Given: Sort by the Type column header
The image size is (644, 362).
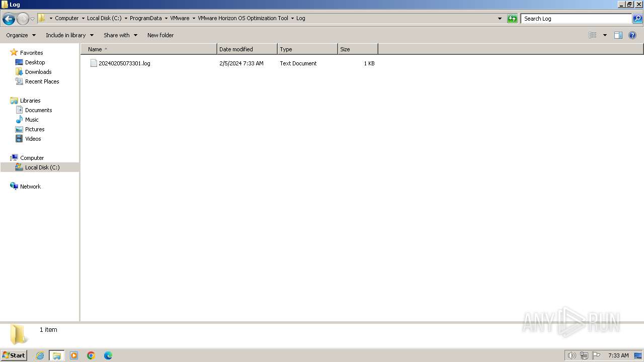Looking at the screenshot, I should (x=307, y=49).
